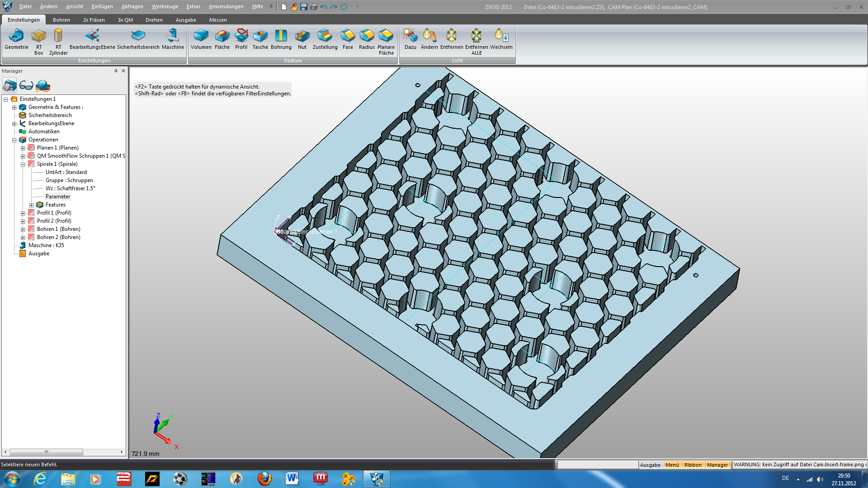Open the Datei menu
The image size is (868, 488).
(25, 7)
